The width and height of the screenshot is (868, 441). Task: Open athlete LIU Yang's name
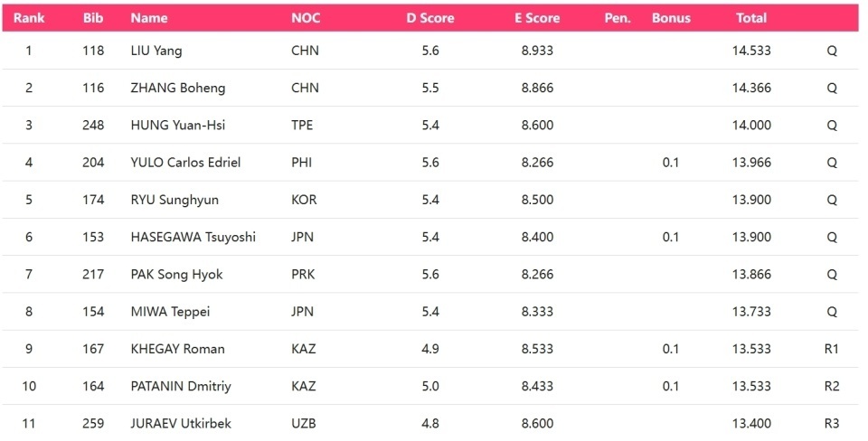(x=156, y=51)
